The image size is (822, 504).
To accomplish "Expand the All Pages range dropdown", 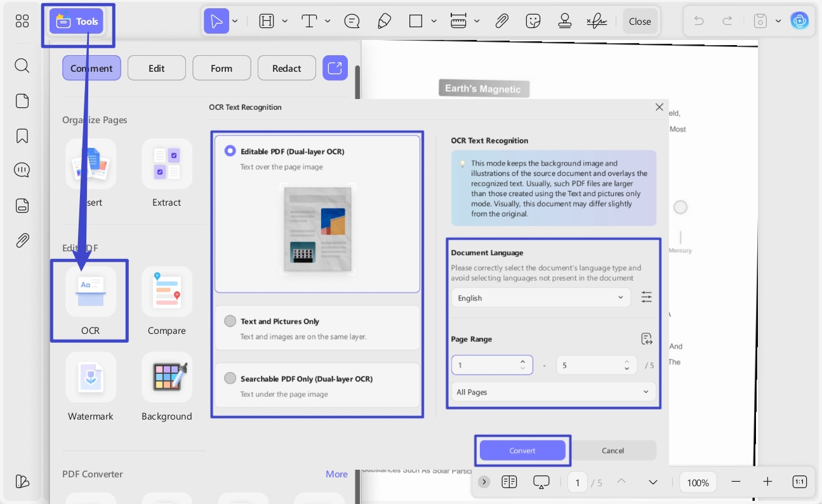I will (554, 392).
